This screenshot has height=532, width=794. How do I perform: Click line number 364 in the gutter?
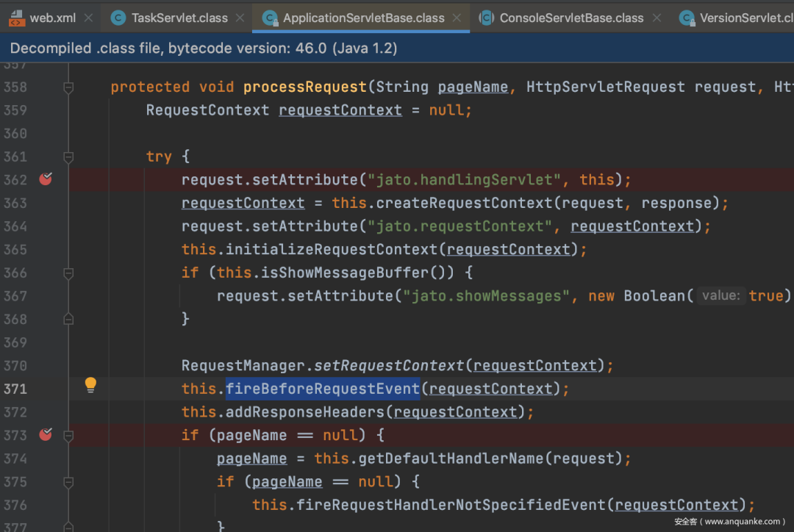pyautogui.click(x=15, y=226)
